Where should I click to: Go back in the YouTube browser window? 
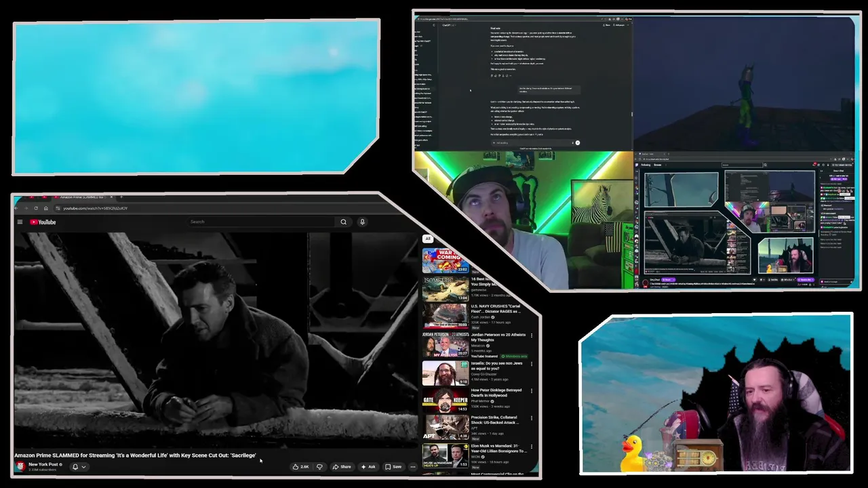coord(16,208)
